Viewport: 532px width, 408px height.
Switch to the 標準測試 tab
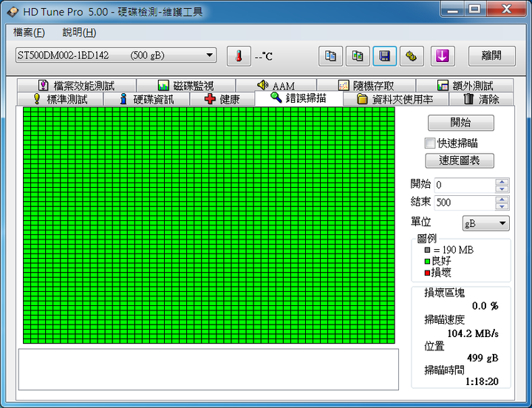[60, 99]
